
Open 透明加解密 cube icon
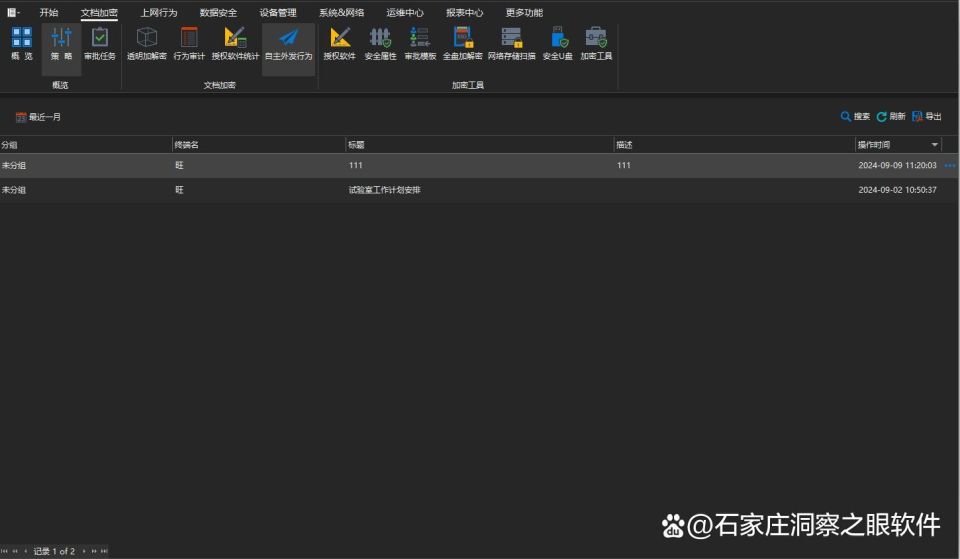click(147, 43)
